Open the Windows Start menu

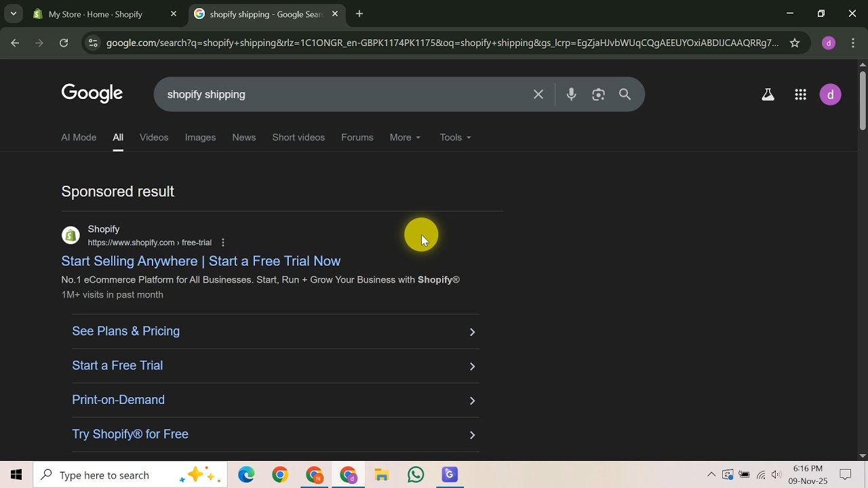pyautogui.click(x=16, y=475)
